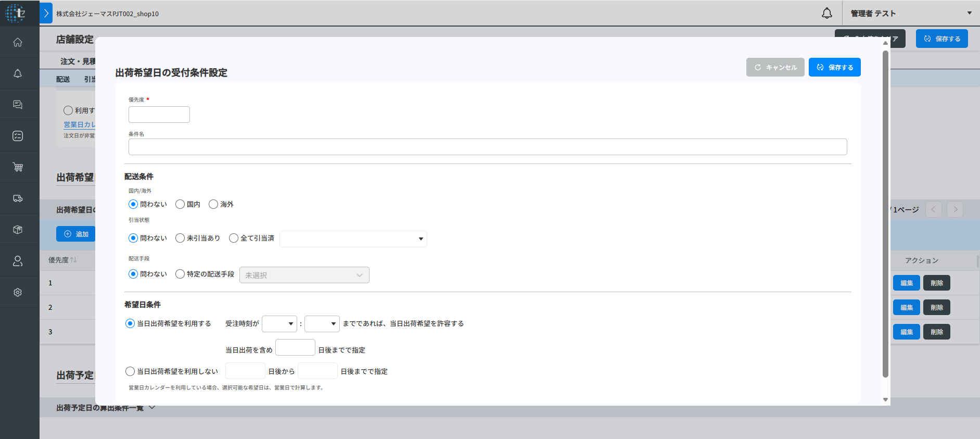Click the dialog's vertical scrollbar
The height and width of the screenshot is (439, 980).
885,214
